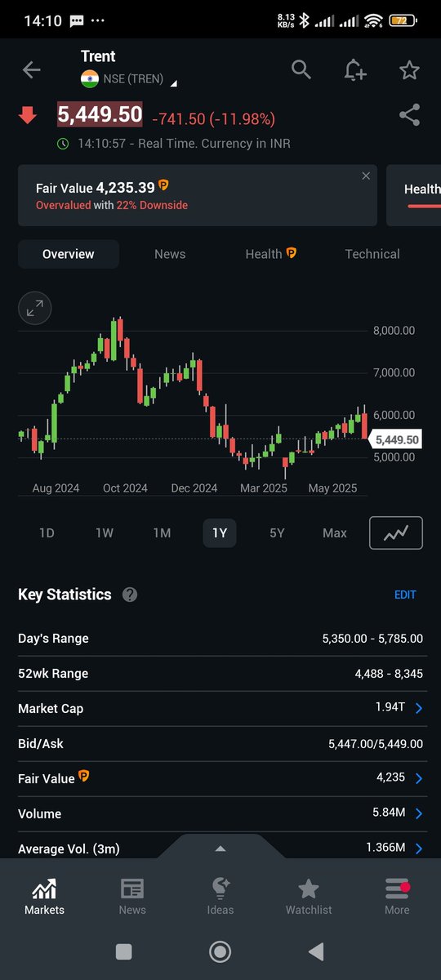Tap the Day's Range row
441x980 pixels.
tap(220, 639)
